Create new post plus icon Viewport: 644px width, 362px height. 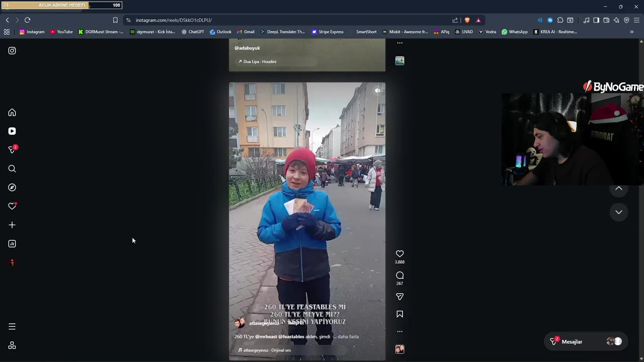click(12, 225)
